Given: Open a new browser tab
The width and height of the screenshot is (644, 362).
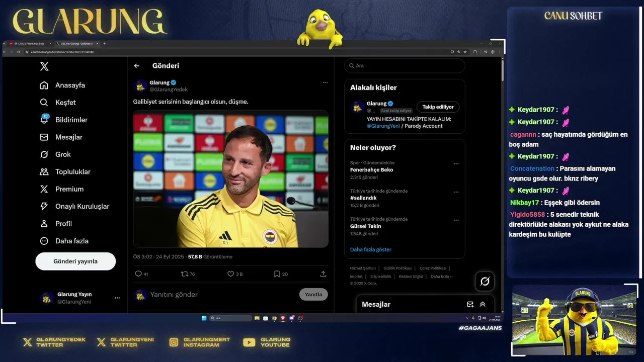Looking at the screenshot, I should [x=104, y=44].
